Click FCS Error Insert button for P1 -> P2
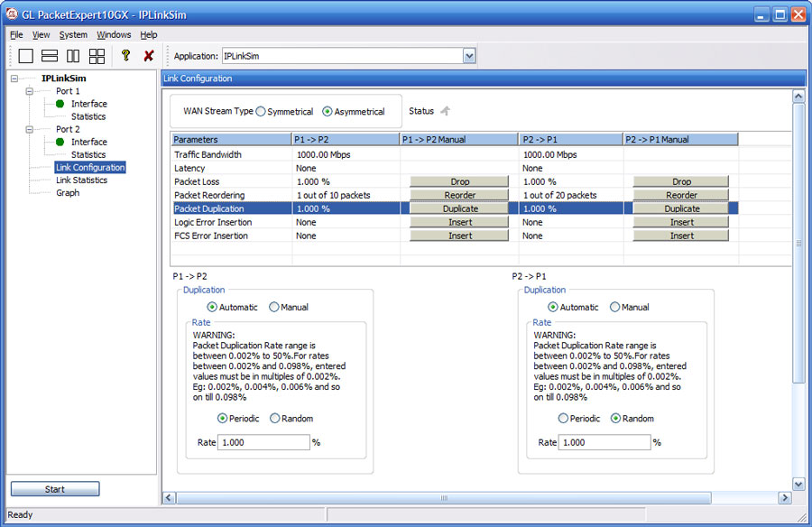 459,236
